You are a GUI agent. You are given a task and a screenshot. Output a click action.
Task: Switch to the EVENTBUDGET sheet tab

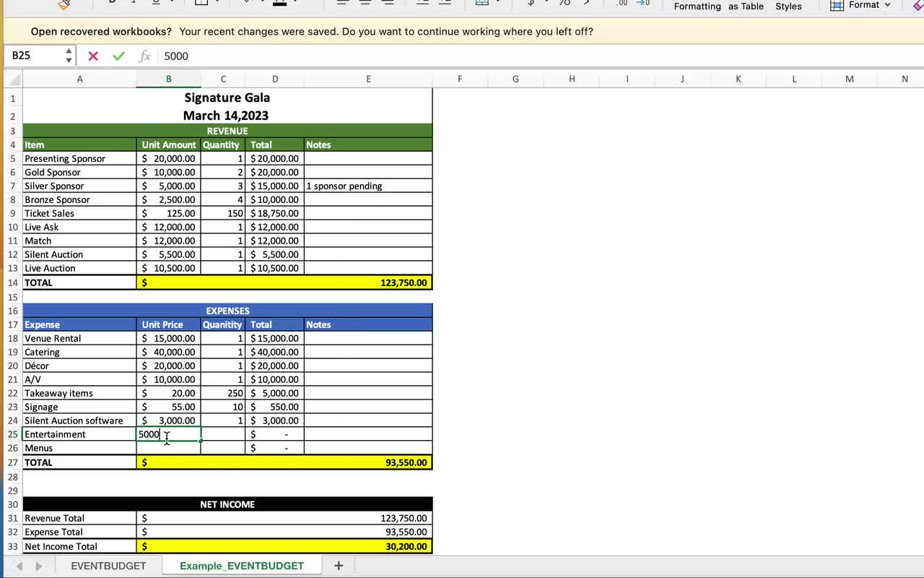coord(108,566)
